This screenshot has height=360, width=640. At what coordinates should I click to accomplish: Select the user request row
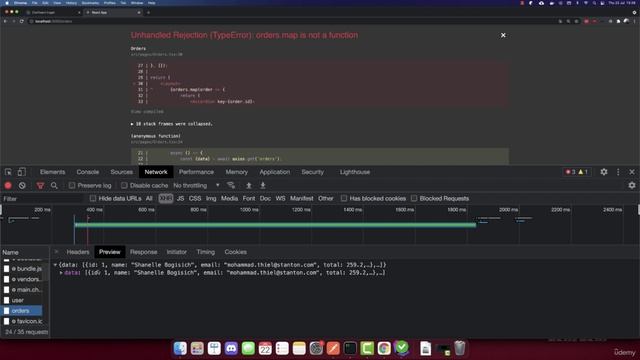(21, 300)
